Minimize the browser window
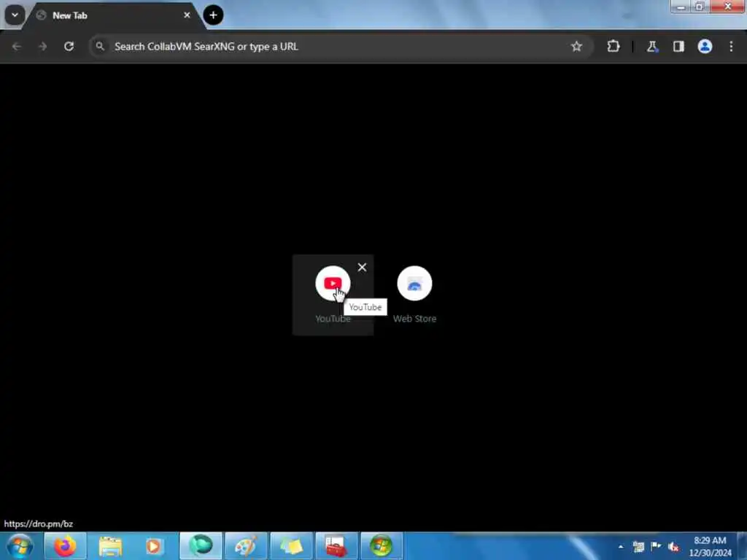Viewport: 747px width, 560px height. pos(681,7)
